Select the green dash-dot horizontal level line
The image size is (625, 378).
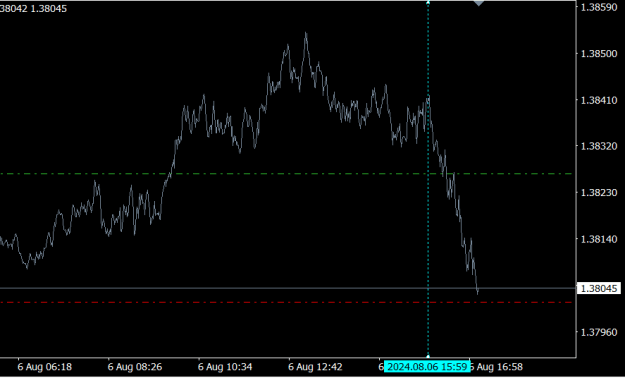(x=286, y=174)
